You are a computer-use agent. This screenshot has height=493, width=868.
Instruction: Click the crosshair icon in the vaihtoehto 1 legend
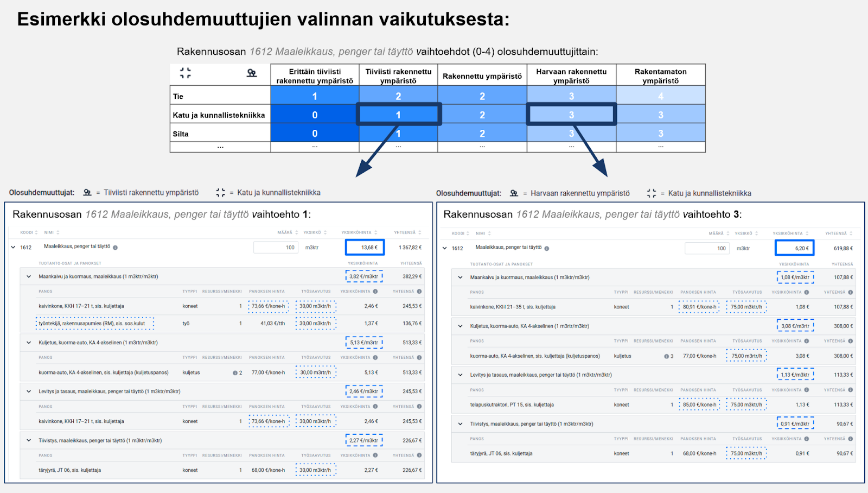coord(220,192)
